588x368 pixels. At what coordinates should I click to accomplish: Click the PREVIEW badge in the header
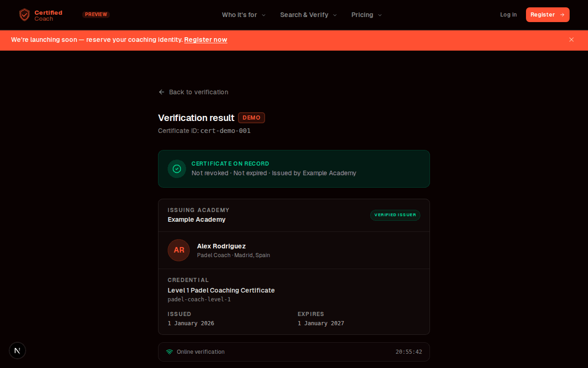[x=96, y=14]
